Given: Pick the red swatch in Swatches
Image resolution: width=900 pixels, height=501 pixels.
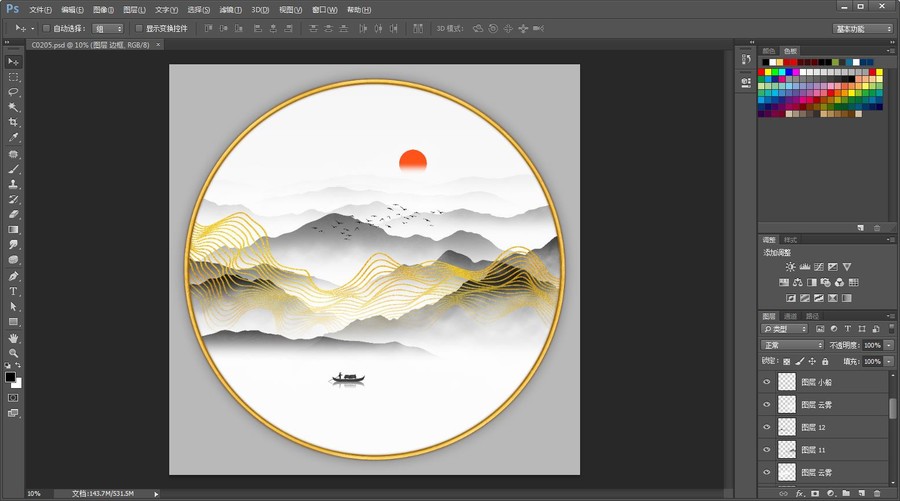Looking at the screenshot, I should pyautogui.click(x=762, y=72).
